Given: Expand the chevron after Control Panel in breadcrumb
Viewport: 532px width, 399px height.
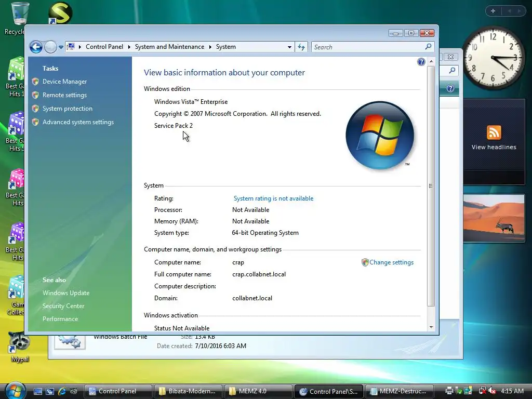Looking at the screenshot, I should point(129,47).
